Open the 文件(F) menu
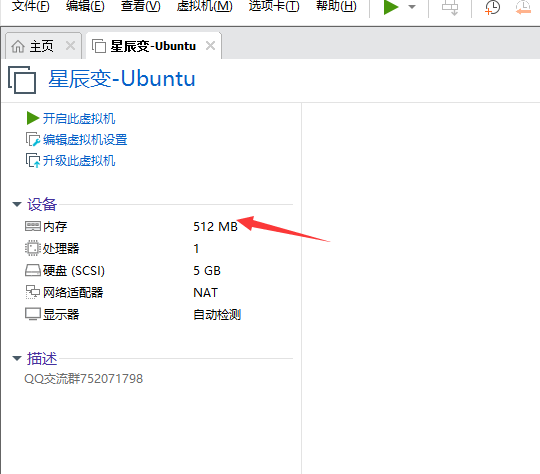The height and width of the screenshot is (474, 540). click(30, 6)
